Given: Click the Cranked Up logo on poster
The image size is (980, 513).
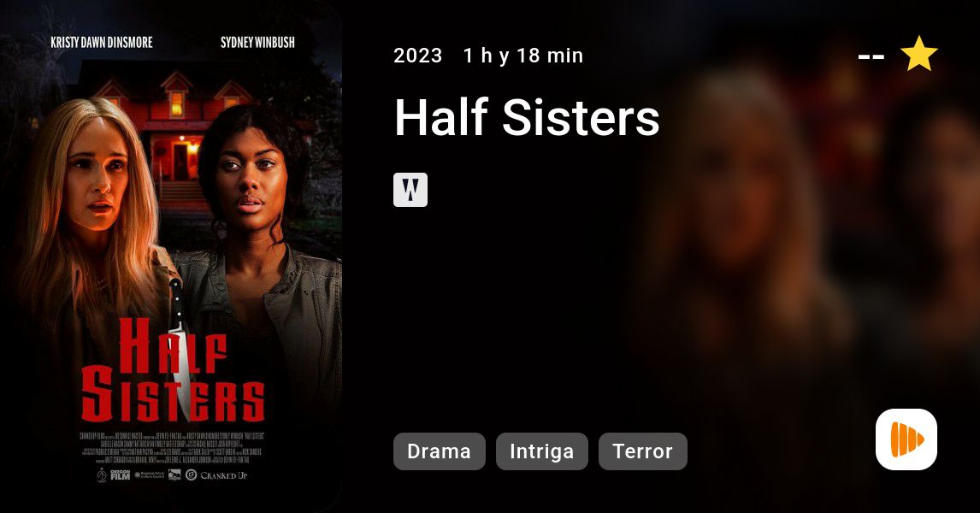Looking at the screenshot, I should [x=217, y=475].
